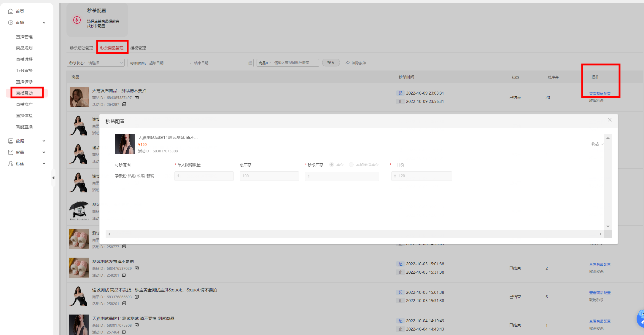Screen dimensions: 644x335
Task: Click the 货品 shopping bag icon
Action: click(11, 152)
